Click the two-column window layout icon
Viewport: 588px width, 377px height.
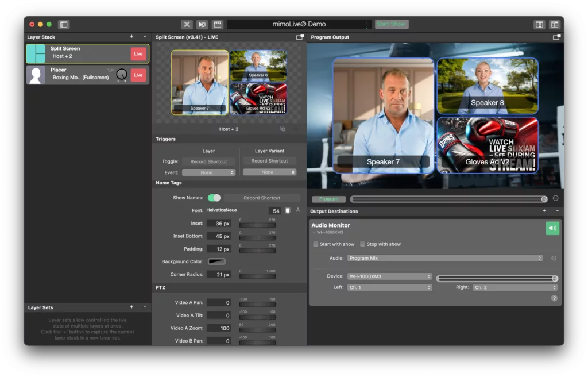(539, 24)
